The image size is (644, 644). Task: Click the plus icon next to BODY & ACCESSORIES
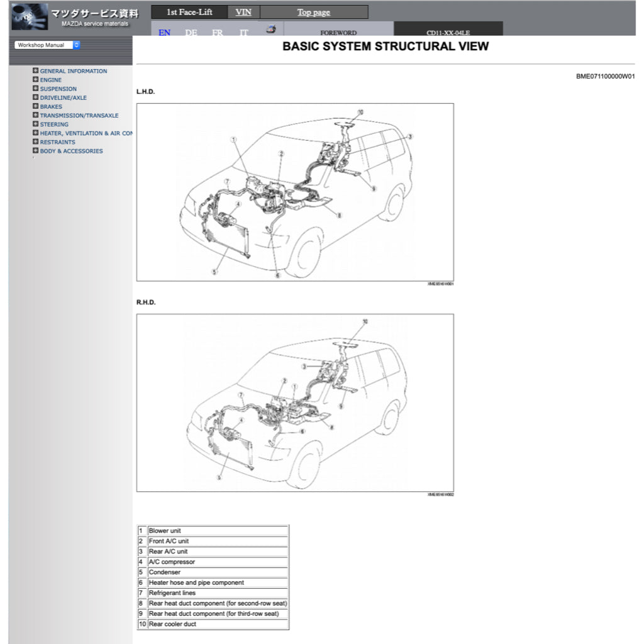click(35, 151)
